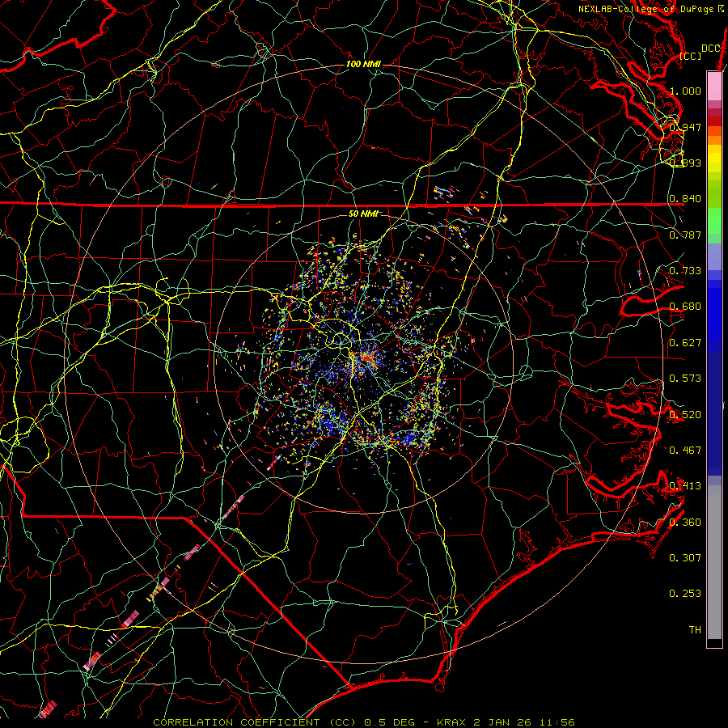Click the TH threshold label on scale
This screenshot has width=728, height=728.
(x=695, y=629)
